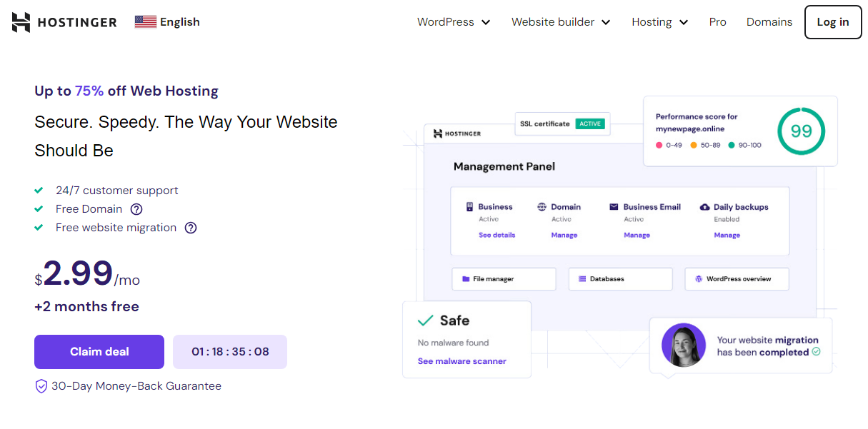The height and width of the screenshot is (429, 868).
Task: Click the ACTIVE SSL certificate badge
Action: coord(590,123)
